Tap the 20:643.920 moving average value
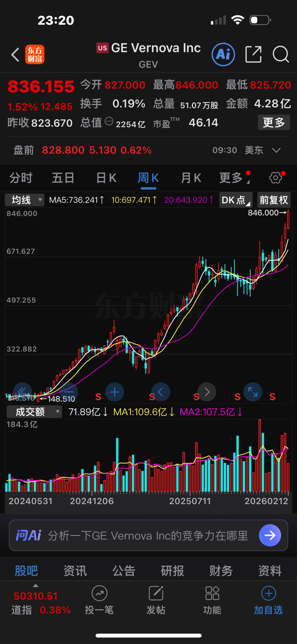 coord(189,200)
